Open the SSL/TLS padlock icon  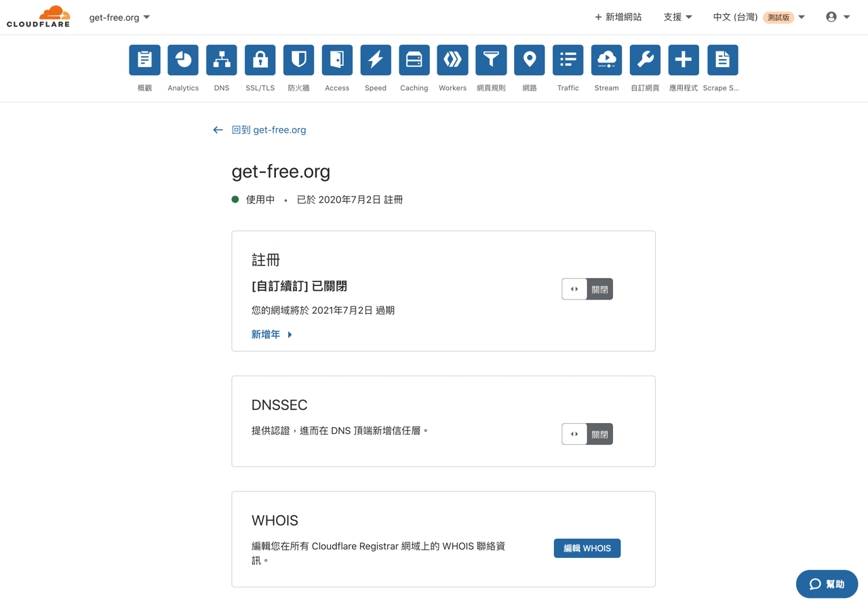(260, 60)
